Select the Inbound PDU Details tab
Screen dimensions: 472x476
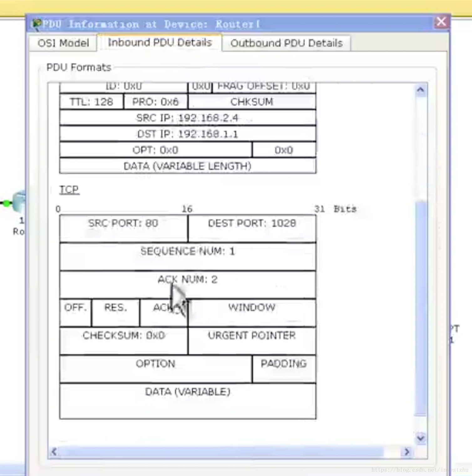tap(160, 42)
